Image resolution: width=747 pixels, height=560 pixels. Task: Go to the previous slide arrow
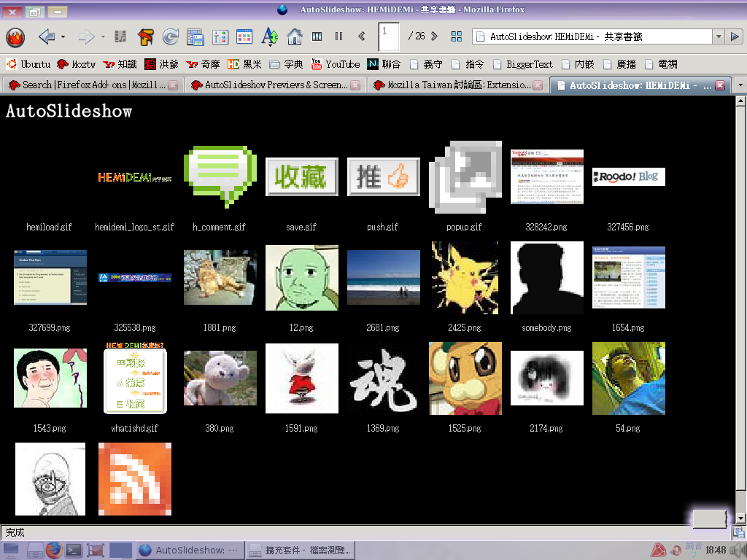click(362, 36)
